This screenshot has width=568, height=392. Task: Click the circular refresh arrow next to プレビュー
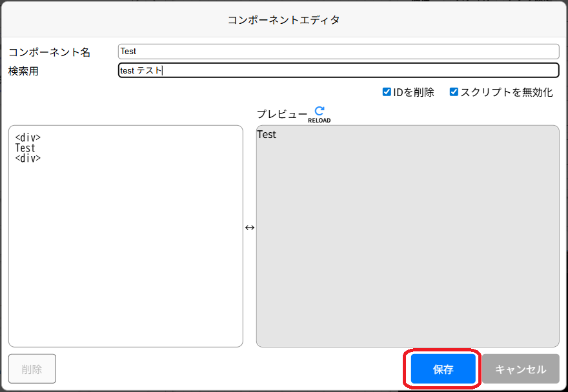(x=318, y=111)
